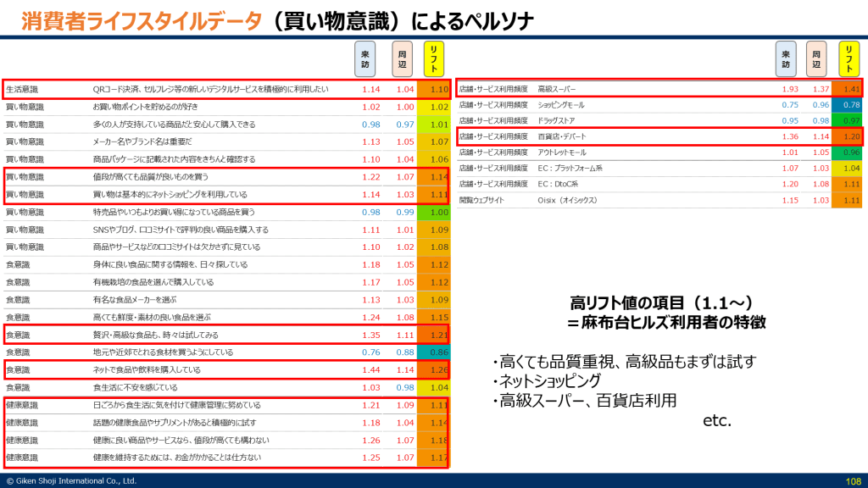Select the heading 高リフト値の項目（1.1～）

click(661, 303)
